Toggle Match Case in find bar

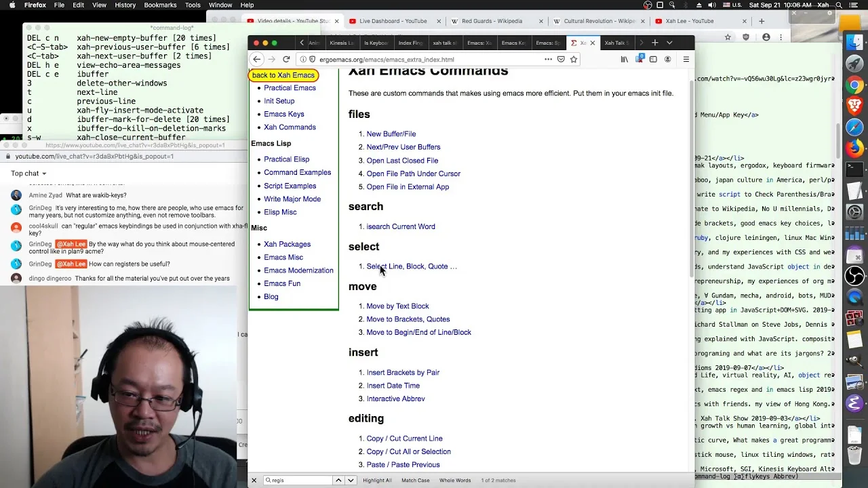pyautogui.click(x=415, y=481)
